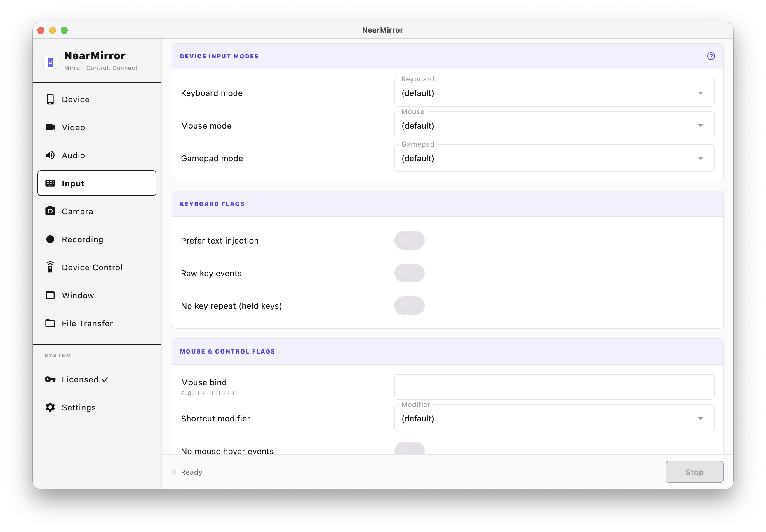Open Settings in the sidebar
Viewport: 766px width, 532px height.
pos(79,407)
